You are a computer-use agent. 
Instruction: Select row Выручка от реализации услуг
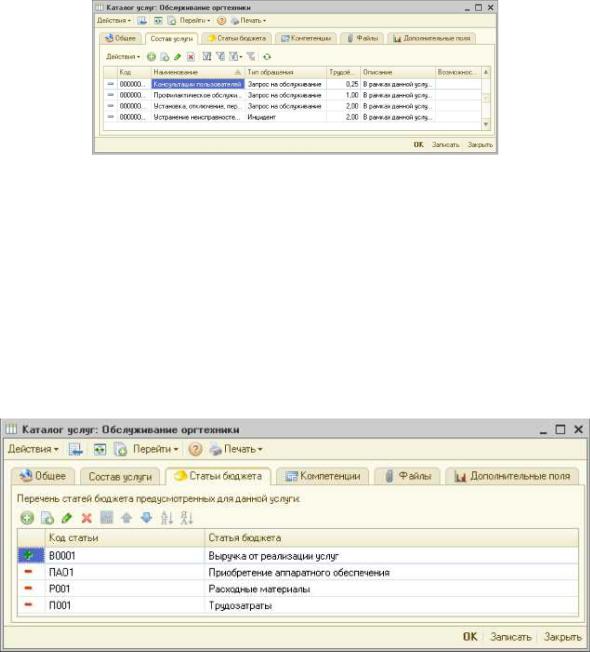(298, 556)
